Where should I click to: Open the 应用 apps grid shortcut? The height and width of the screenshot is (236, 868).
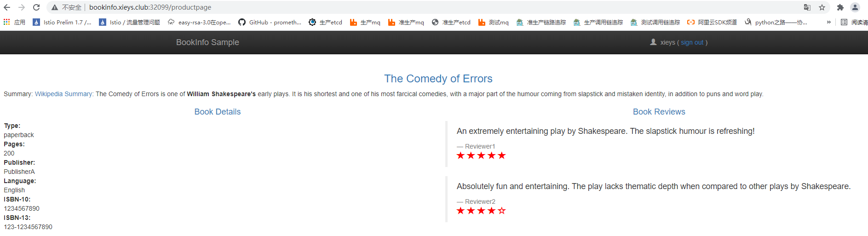pos(14,22)
